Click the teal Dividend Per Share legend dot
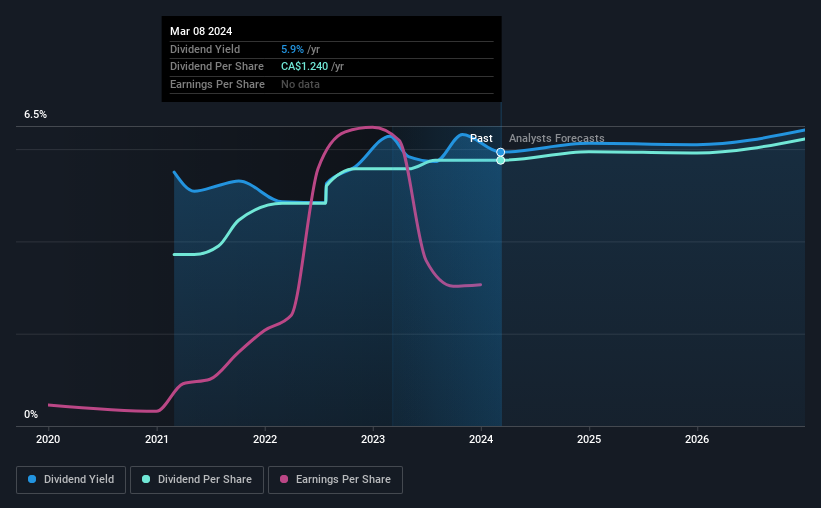Image resolution: width=821 pixels, height=508 pixels. [x=146, y=479]
